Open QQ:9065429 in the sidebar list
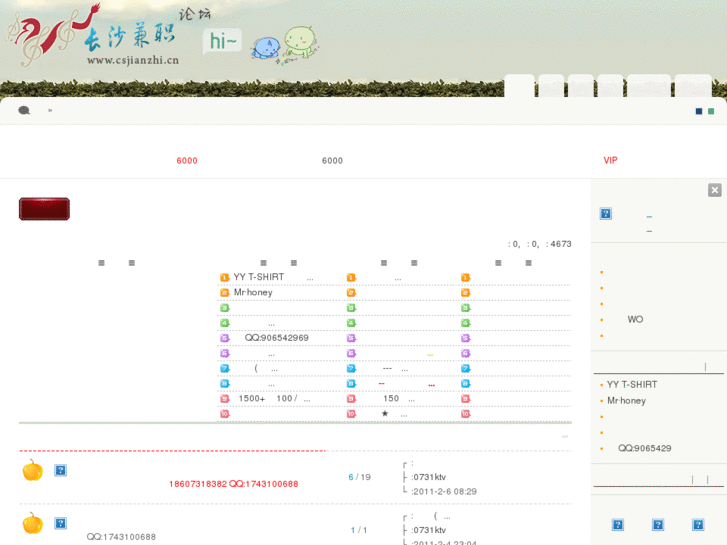Screen dimensions: 727x545 (644, 448)
